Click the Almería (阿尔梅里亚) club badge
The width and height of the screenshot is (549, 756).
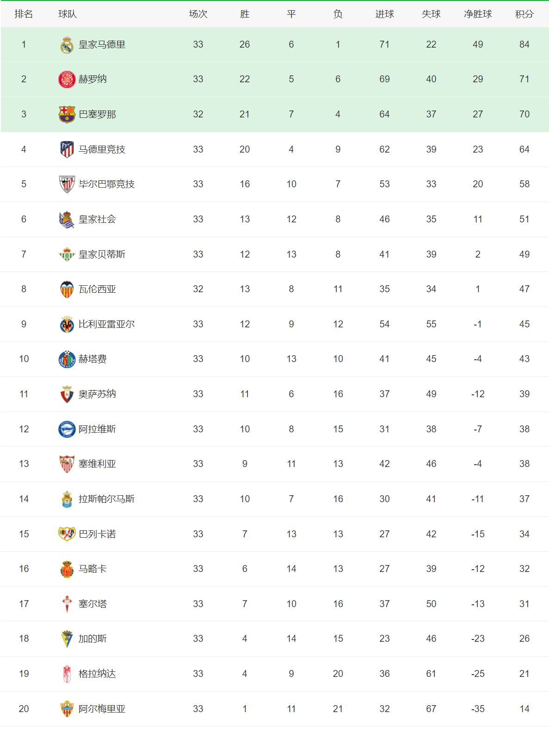point(67,709)
